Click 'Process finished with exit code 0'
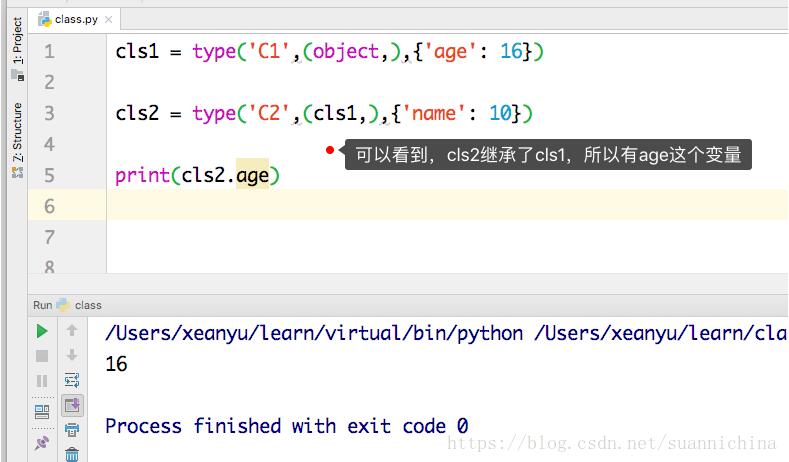 click(x=286, y=426)
